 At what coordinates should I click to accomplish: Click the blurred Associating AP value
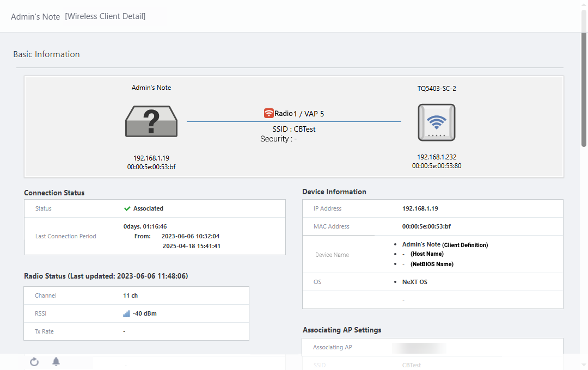(419, 347)
